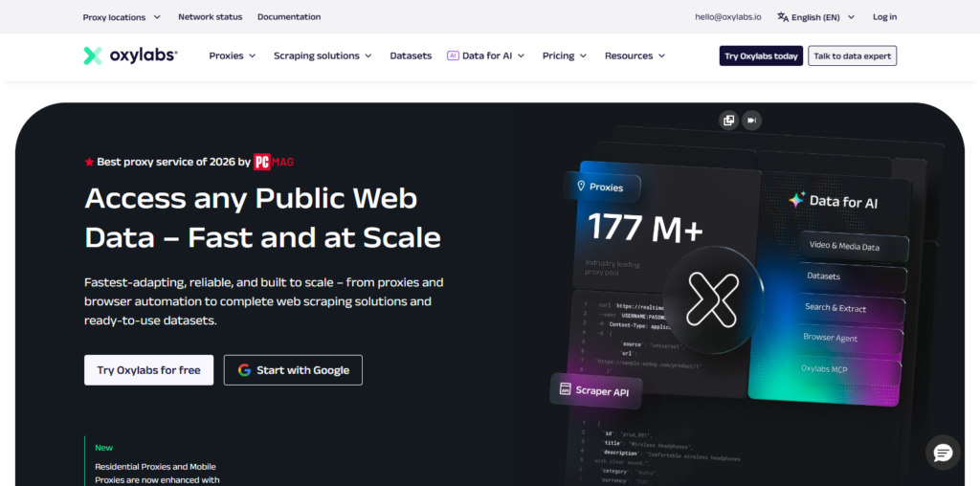Click Industry leading proxy pool caption
The height and width of the screenshot is (486, 980).
click(x=612, y=268)
